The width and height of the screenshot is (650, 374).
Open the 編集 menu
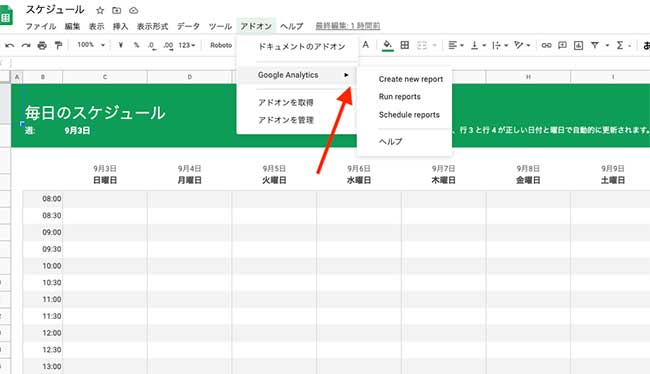coord(72,26)
